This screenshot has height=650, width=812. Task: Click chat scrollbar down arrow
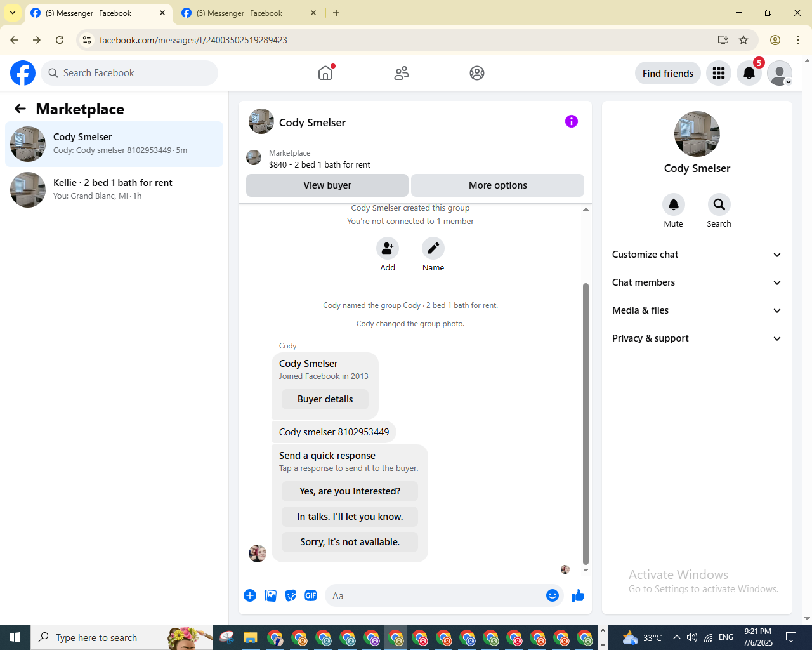click(586, 570)
